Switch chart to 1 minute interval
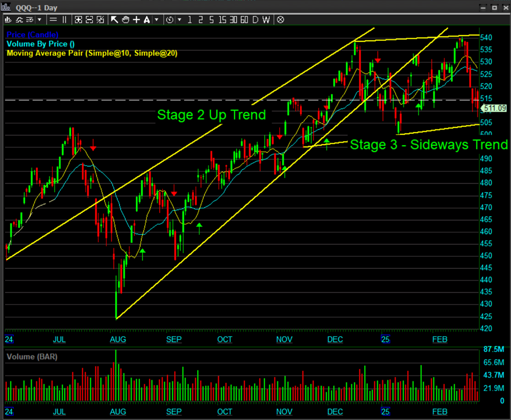511x420 pixels. (x=190, y=19)
